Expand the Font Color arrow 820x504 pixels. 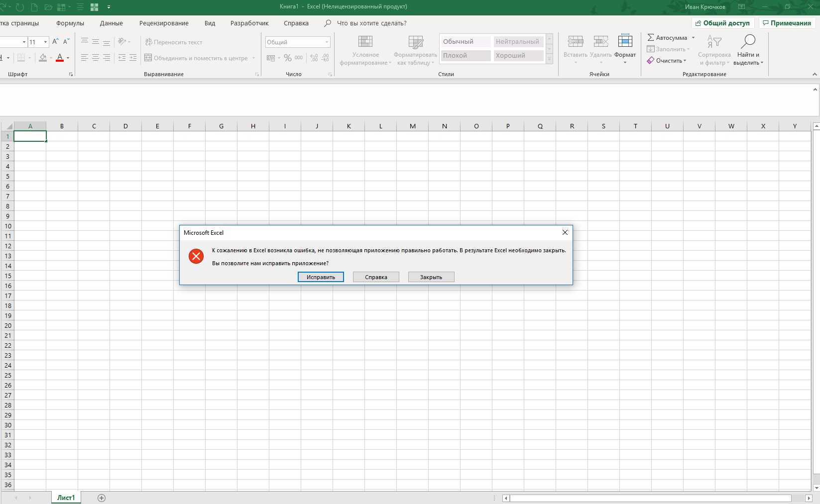pos(68,58)
